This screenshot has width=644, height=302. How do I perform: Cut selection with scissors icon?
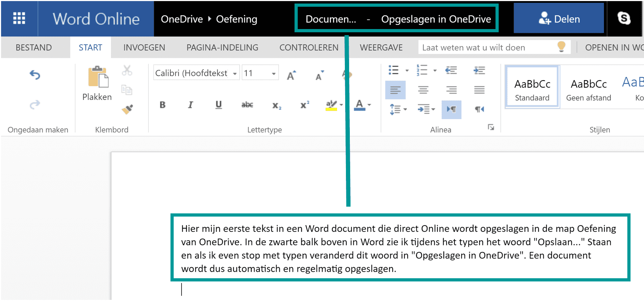tap(127, 70)
